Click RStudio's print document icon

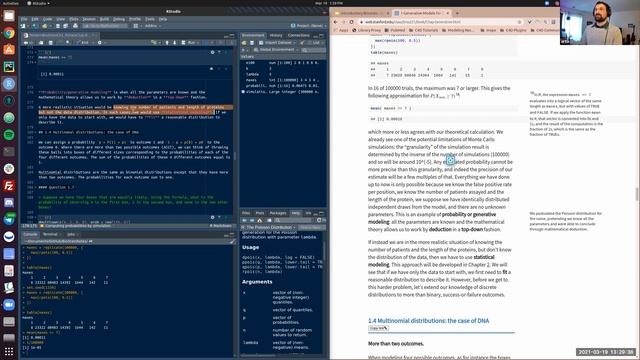(75, 26)
